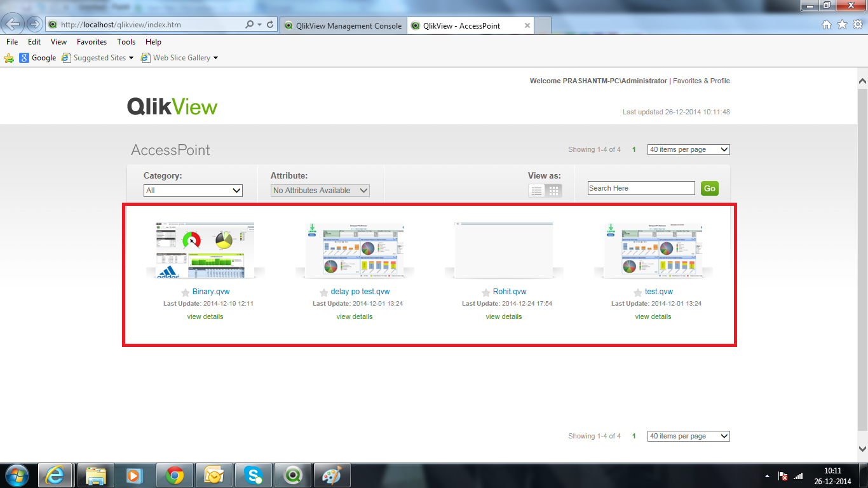
Task: Toggle the favorite star for Rohit.qvw
Action: coord(485,292)
